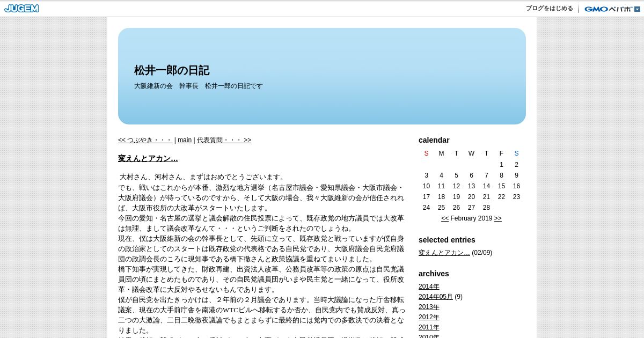This screenshot has width=644, height=338.
Task: Open the 2013年 archive
Action: [x=429, y=307]
